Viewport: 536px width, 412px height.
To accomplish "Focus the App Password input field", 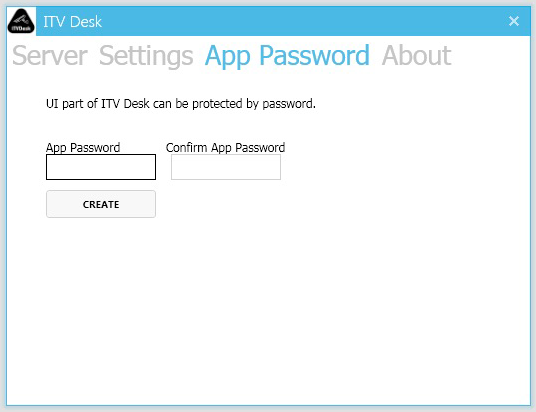I will click(x=101, y=167).
